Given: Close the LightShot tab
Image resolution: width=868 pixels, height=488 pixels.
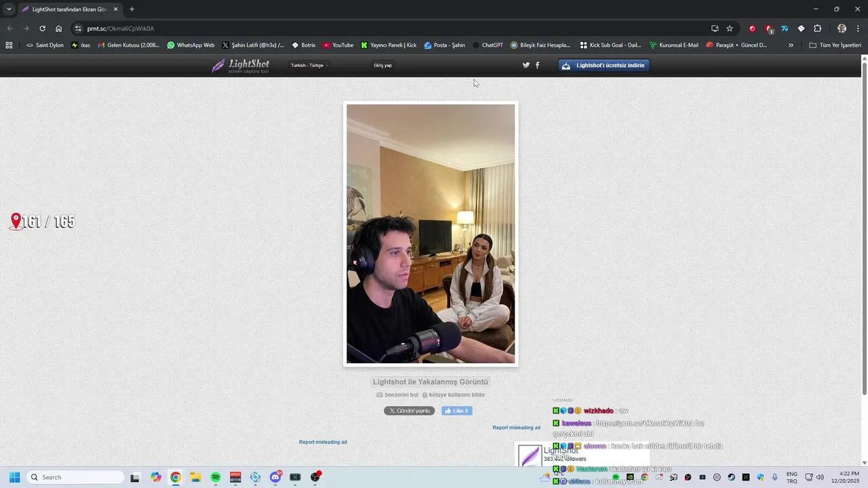Looking at the screenshot, I should pyautogui.click(x=115, y=9).
